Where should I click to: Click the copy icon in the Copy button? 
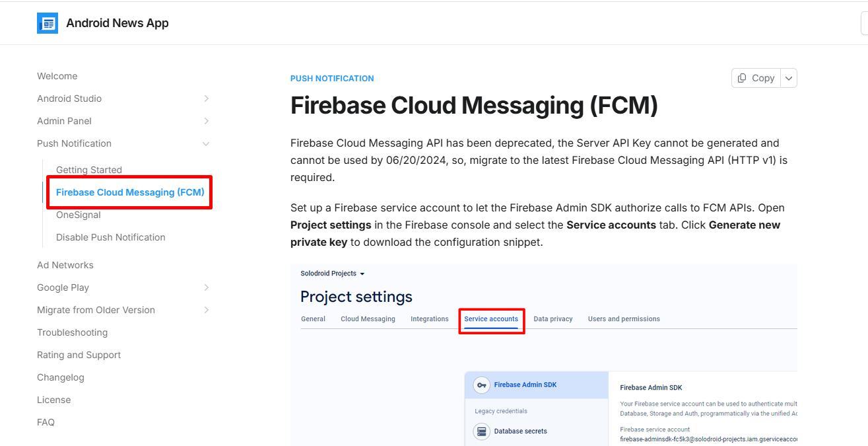(x=743, y=78)
